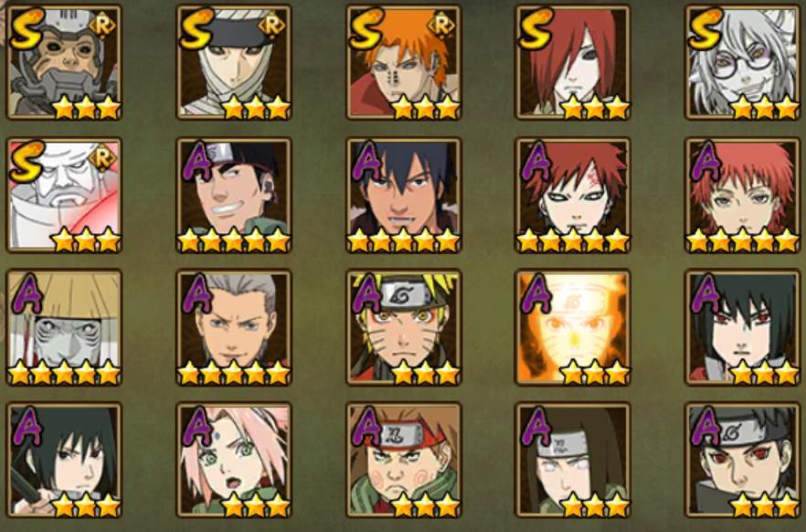Select the ninja with swirl cheek marks
This screenshot has width=806, height=532.
point(404,460)
